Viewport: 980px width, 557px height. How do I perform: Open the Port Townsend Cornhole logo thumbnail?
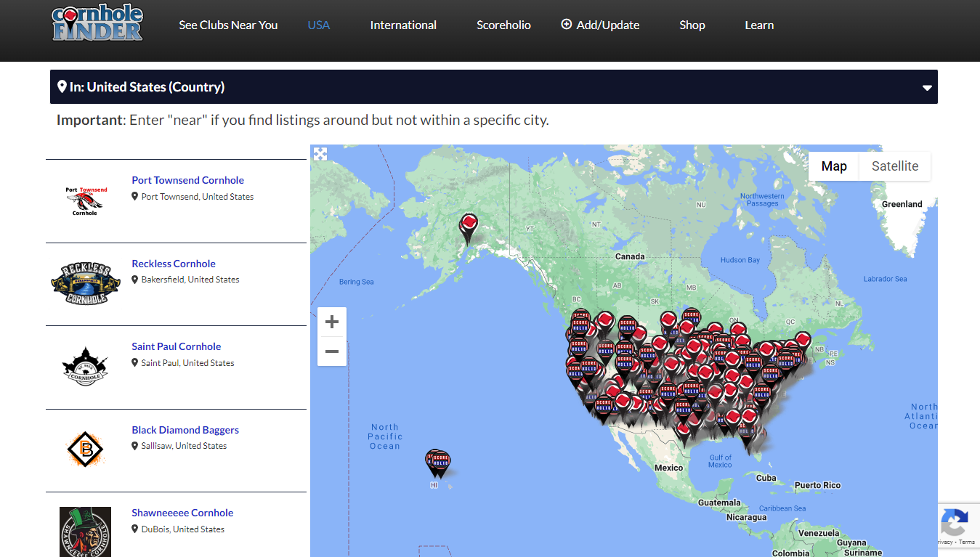click(x=85, y=201)
